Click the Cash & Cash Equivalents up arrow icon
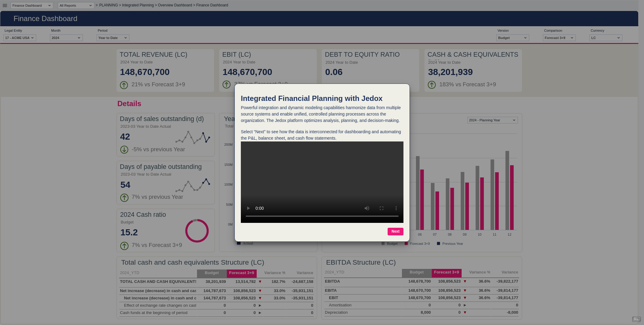 pos(432,85)
